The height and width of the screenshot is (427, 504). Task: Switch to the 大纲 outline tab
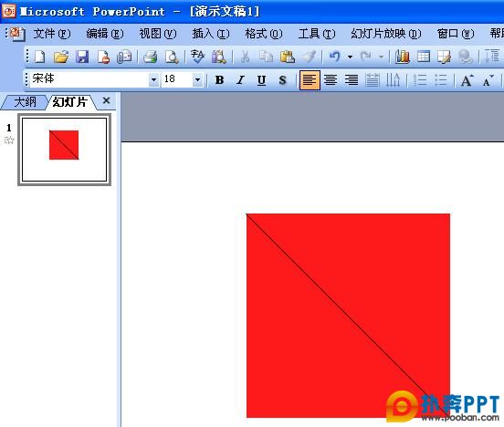(x=25, y=102)
